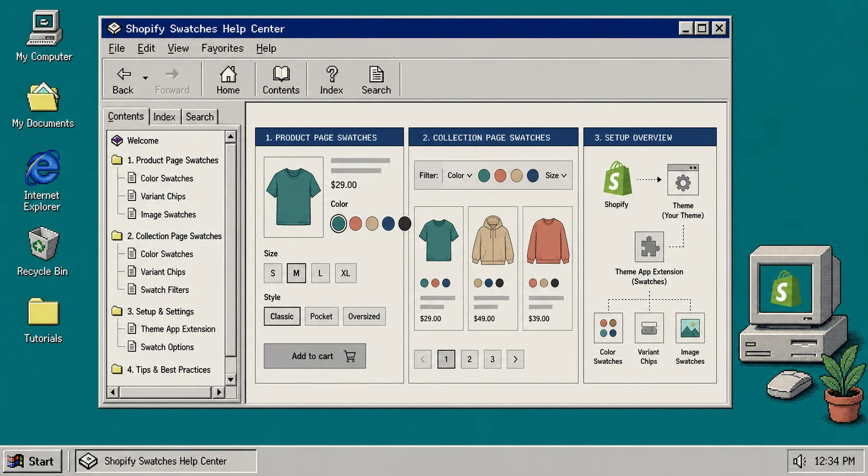Open the Home page from the toolbar
This screenshot has width=868, height=476.
point(228,74)
